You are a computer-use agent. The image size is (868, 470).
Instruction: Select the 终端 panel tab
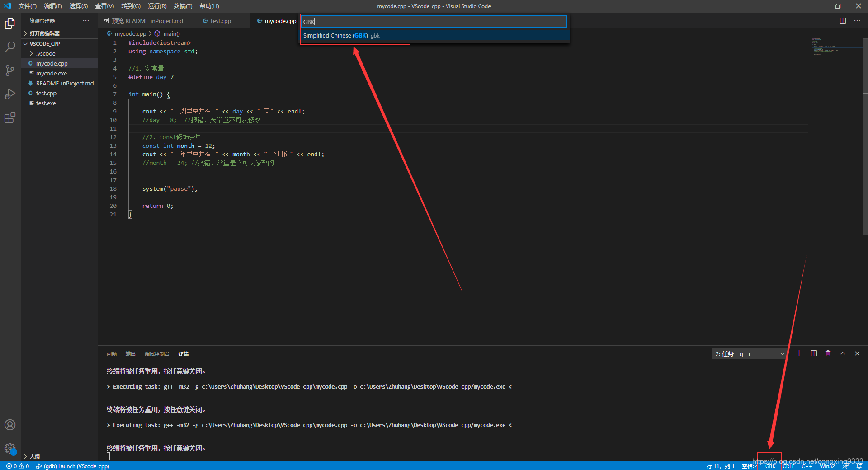[184, 354]
